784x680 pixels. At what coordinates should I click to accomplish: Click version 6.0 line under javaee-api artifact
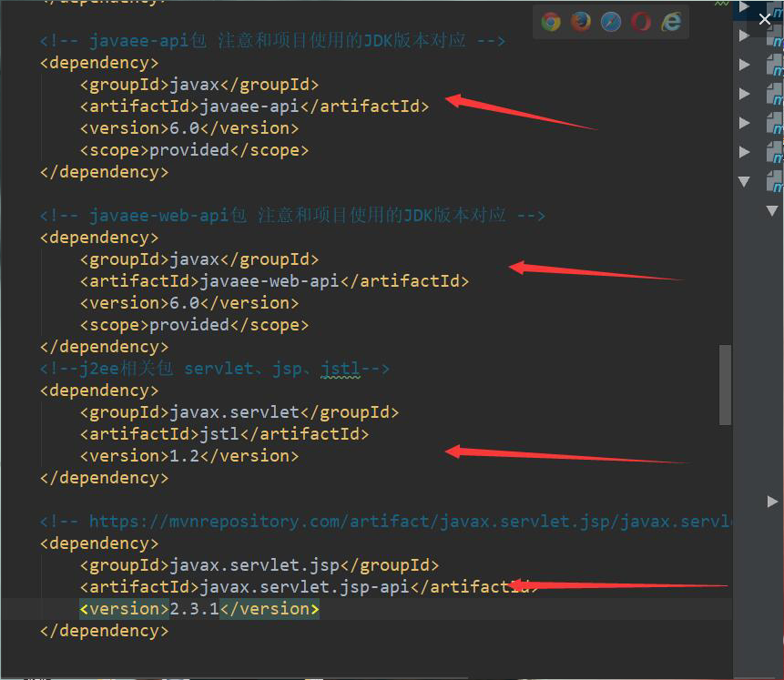[189, 128]
